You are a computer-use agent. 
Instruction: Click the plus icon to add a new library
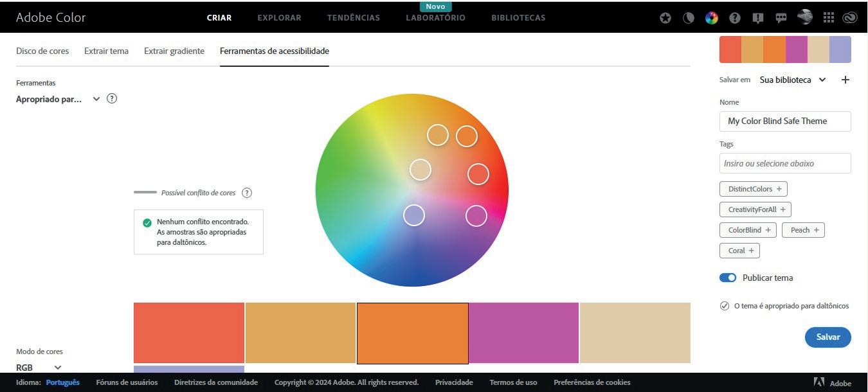click(x=845, y=80)
